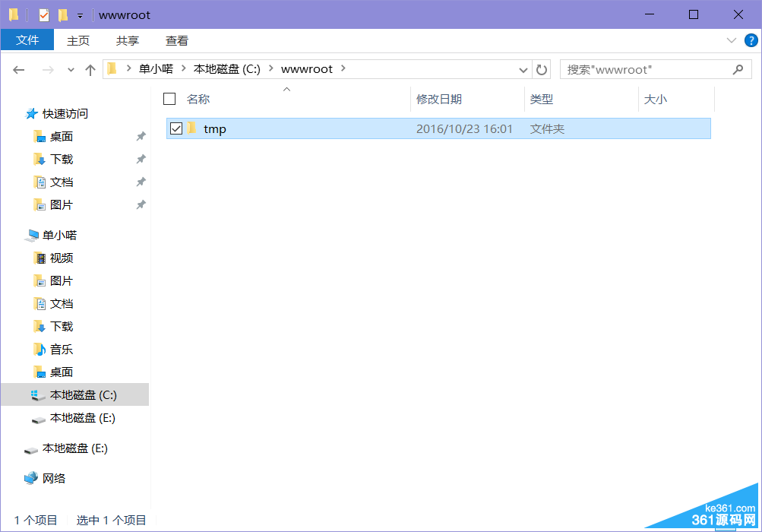Viewport: 762px width, 532px height.
Task: Click wwwroot breadcrumb in address bar
Action: pos(307,69)
